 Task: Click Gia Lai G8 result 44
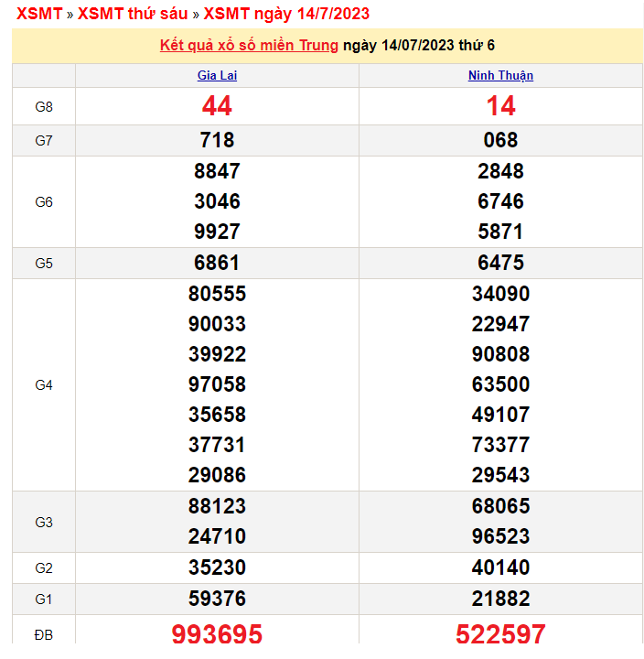pyautogui.click(x=217, y=106)
